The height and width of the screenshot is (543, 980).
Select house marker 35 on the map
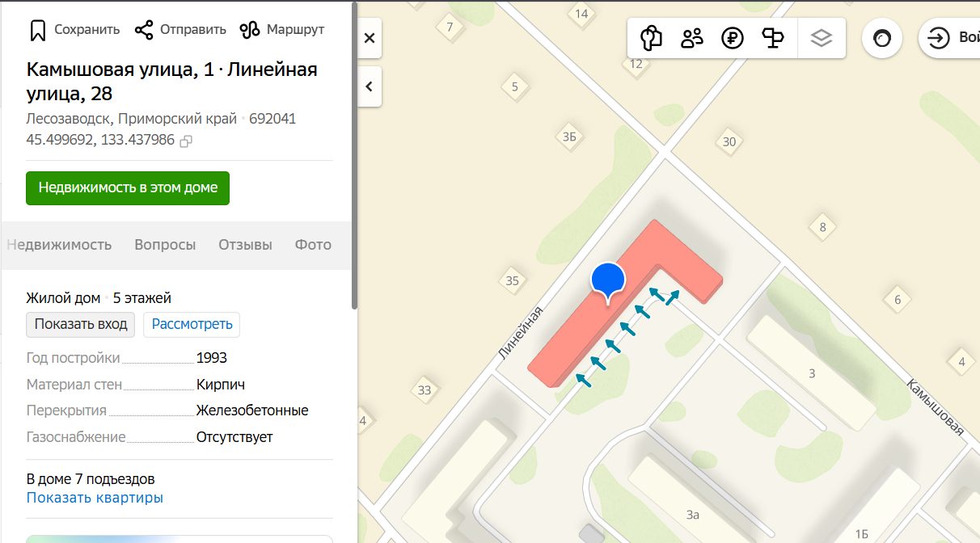[x=512, y=281]
